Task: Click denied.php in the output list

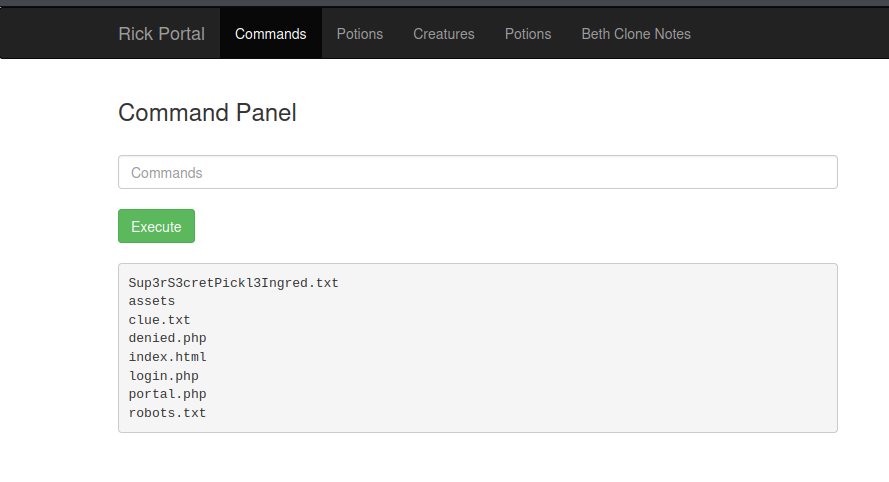Action: pos(167,339)
